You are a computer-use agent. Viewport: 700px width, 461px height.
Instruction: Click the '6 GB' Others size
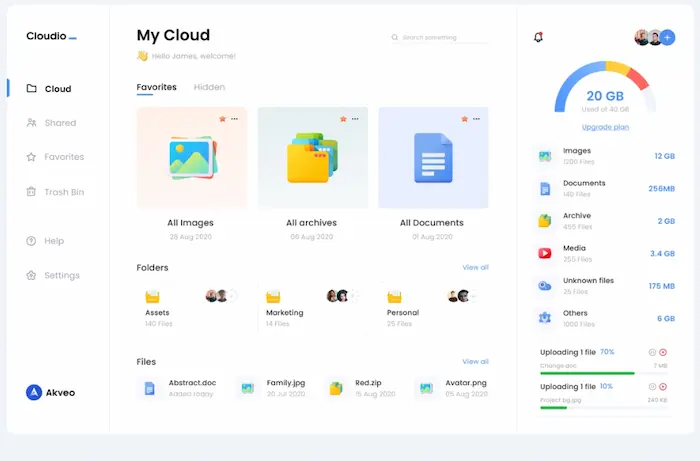[x=666, y=319]
